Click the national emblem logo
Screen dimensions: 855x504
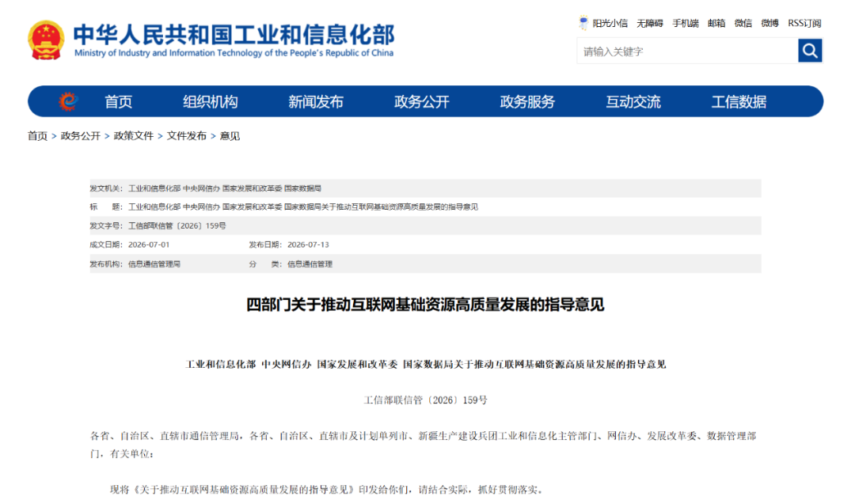[46, 40]
